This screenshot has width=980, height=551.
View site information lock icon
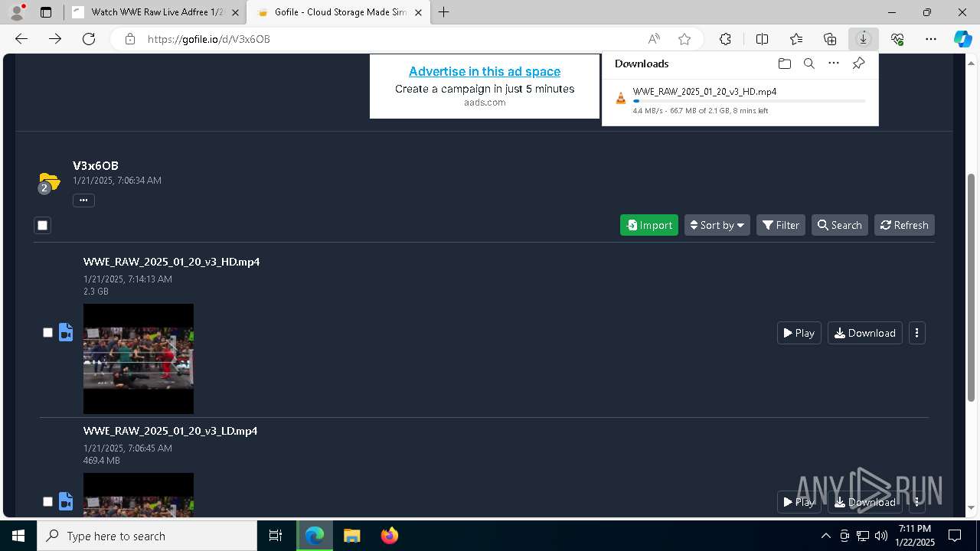(x=130, y=39)
